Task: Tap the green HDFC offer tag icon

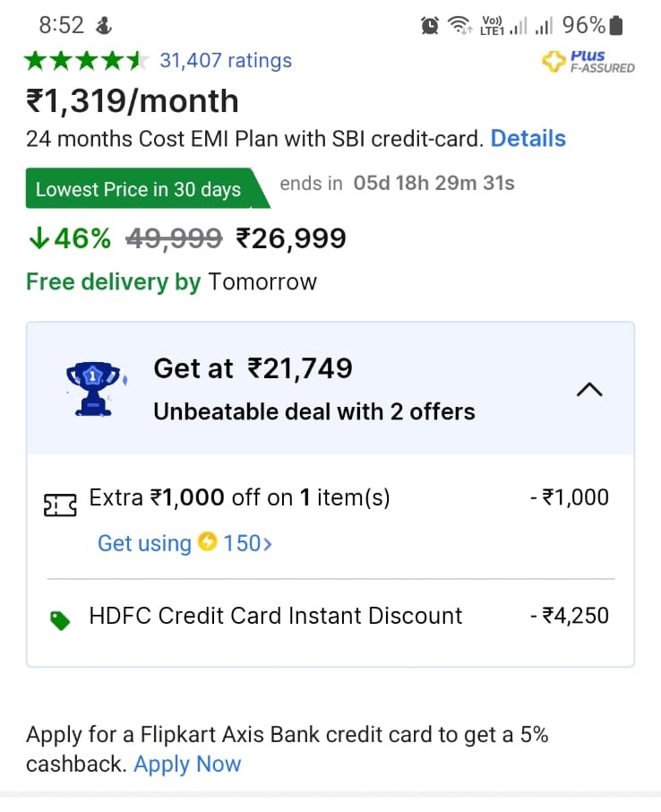Action: [60, 620]
